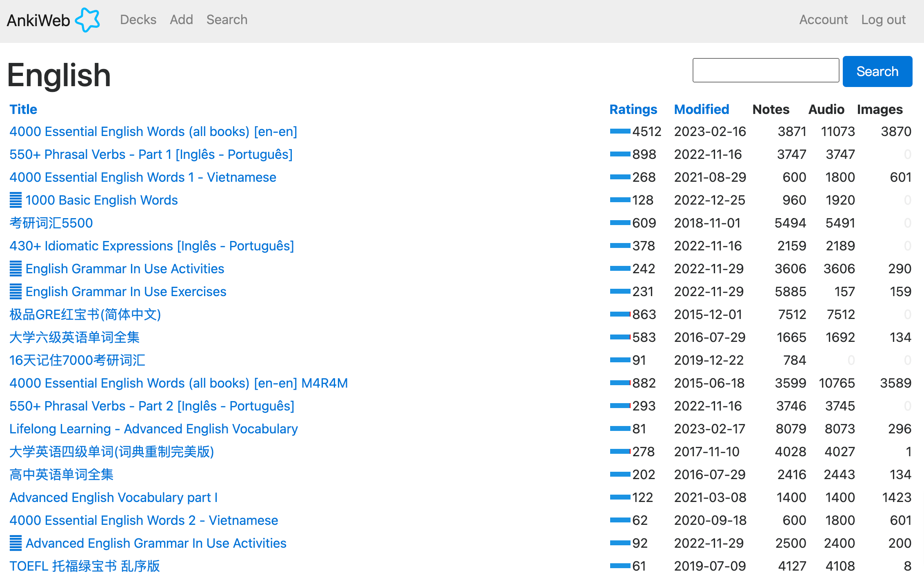Viewport: 924px width, 580px height.
Task: Open the Account page
Action: pyautogui.click(x=823, y=20)
